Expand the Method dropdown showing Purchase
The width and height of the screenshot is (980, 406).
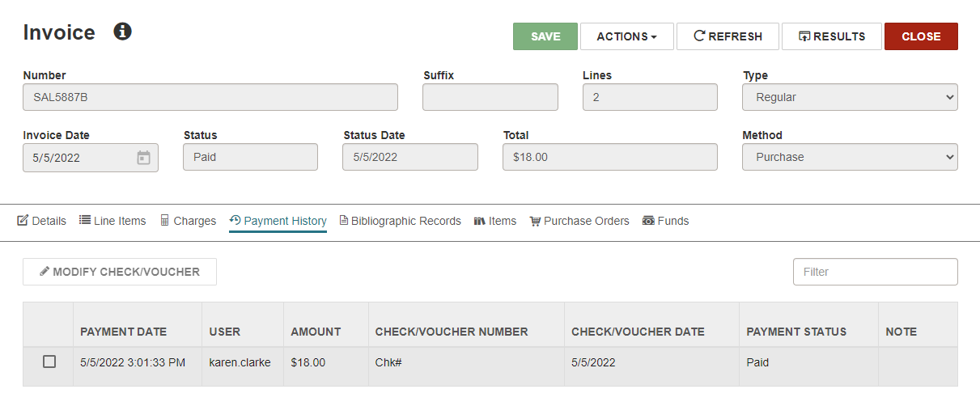(850, 157)
